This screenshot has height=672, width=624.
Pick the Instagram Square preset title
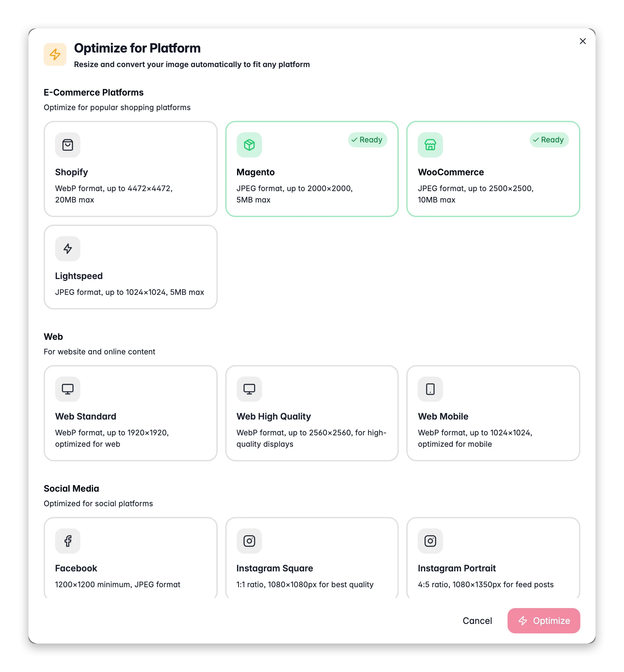click(x=275, y=568)
